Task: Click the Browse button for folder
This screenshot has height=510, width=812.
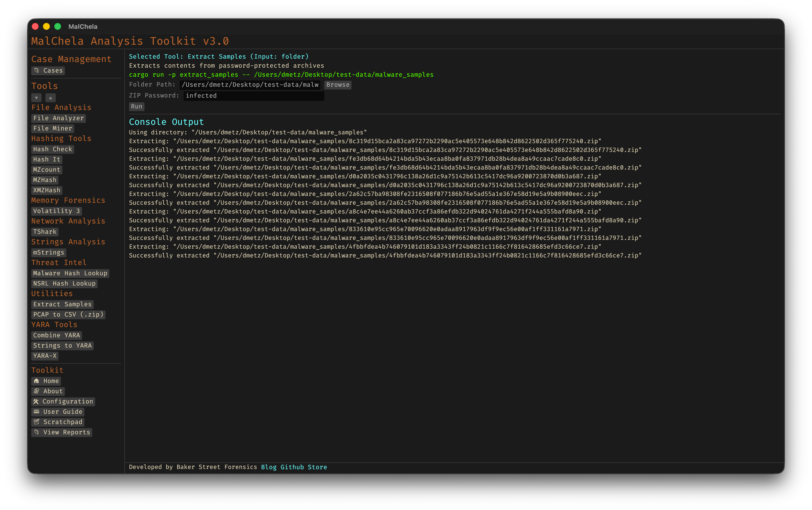Action: coord(338,85)
